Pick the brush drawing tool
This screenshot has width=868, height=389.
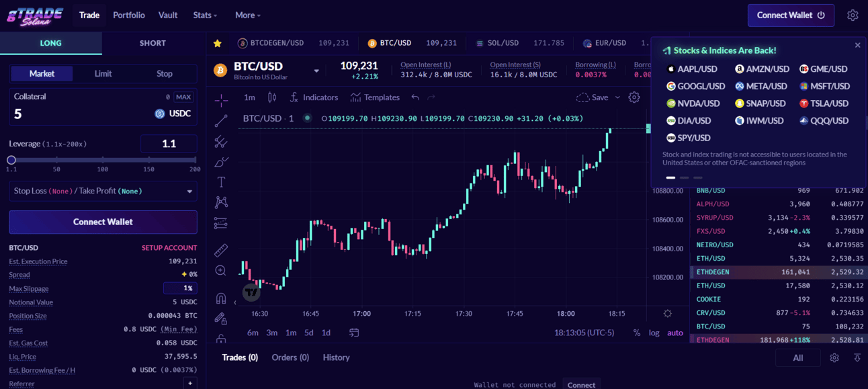point(221,162)
